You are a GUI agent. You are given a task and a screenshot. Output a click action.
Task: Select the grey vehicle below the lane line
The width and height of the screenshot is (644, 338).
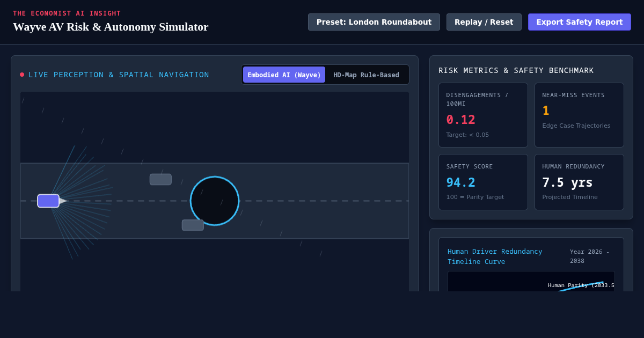(x=193, y=225)
